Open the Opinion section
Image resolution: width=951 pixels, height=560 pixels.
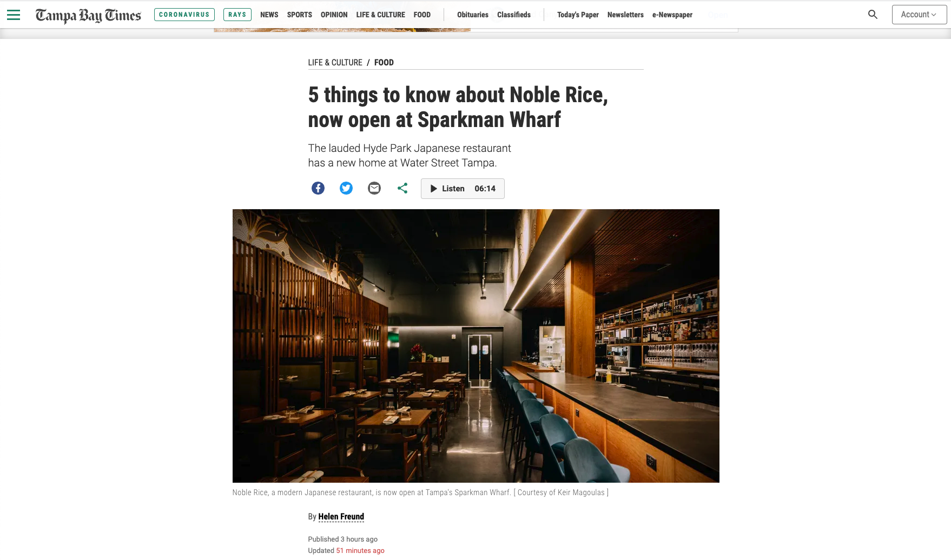point(334,15)
